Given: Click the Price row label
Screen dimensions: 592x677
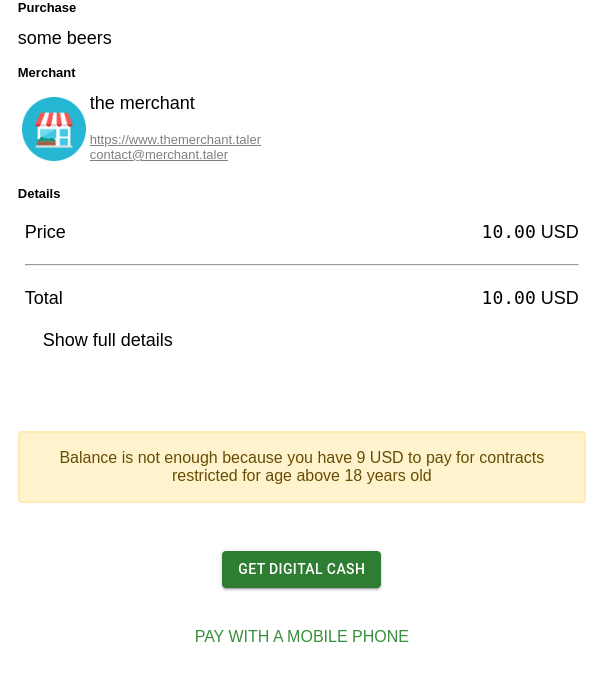Looking at the screenshot, I should coord(45,232).
